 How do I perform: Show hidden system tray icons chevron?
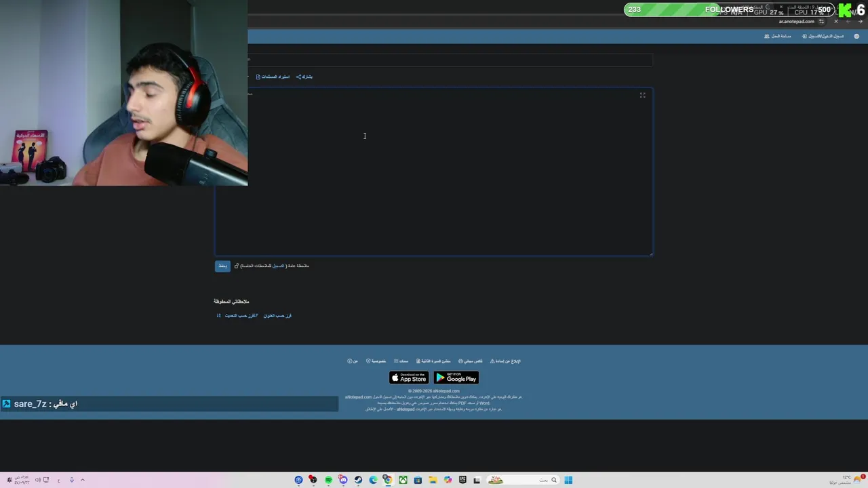(83, 480)
